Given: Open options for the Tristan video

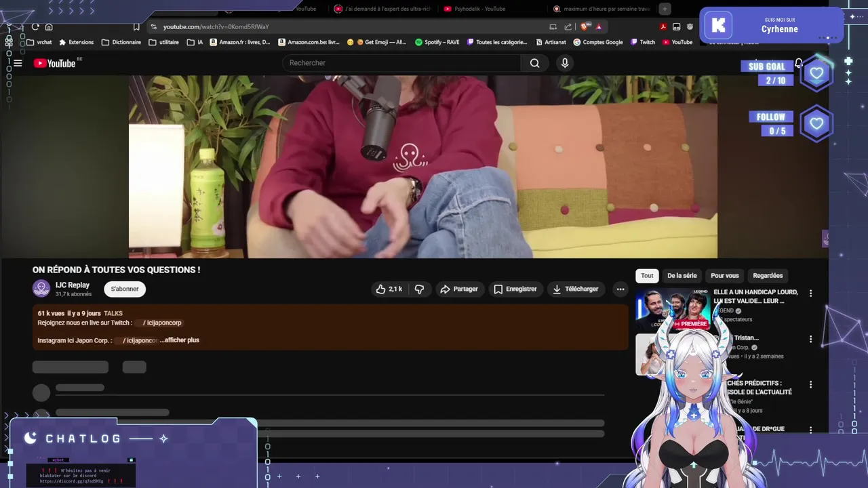Looking at the screenshot, I should pos(810,339).
